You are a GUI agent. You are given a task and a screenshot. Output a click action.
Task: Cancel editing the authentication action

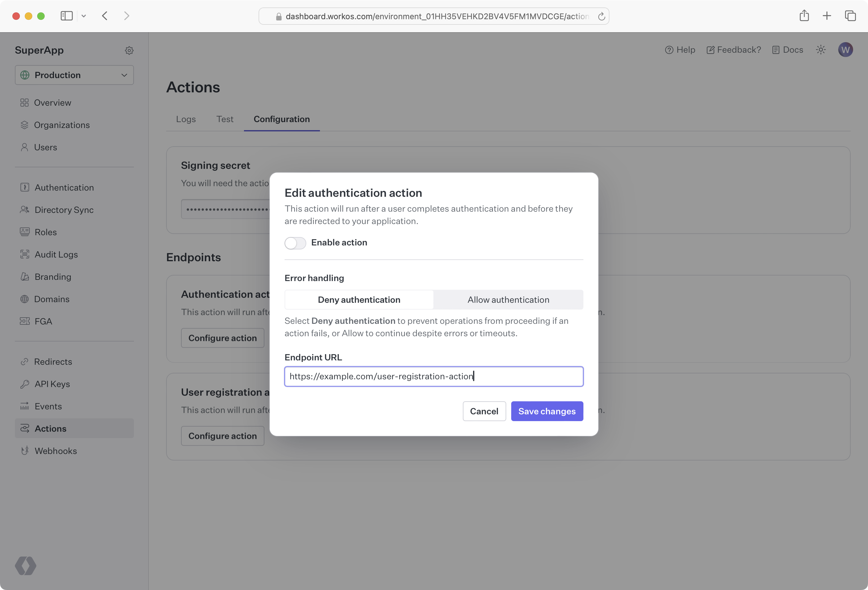484,411
